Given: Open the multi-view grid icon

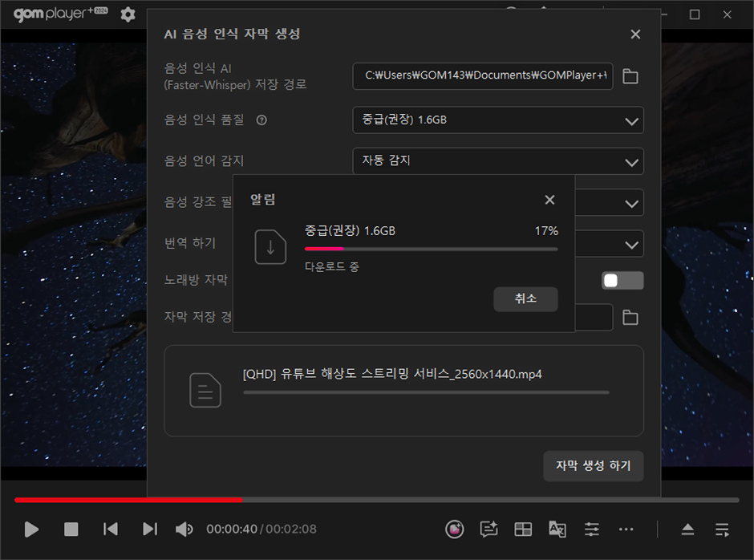Looking at the screenshot, I should pos(523,529).
